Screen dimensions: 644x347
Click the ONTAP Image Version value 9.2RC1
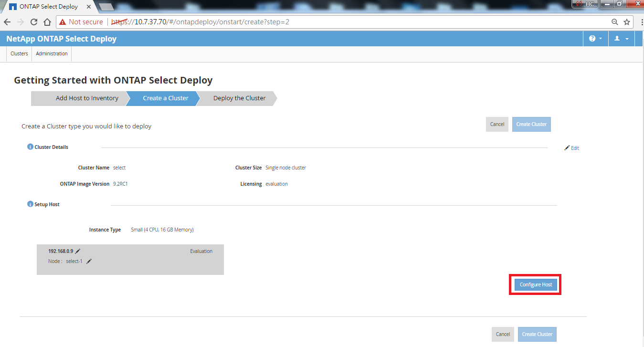[120, 184]
